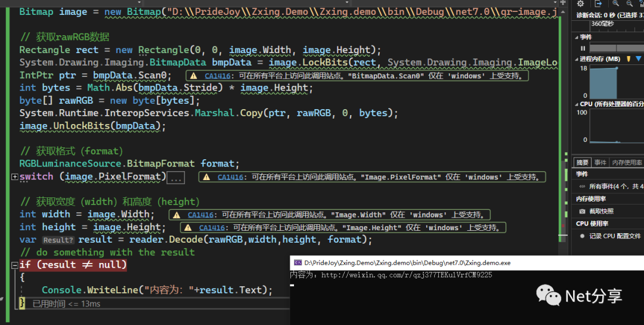Screen dimensions: 644x325
Task: Open CA1416 link on Image.Height line
Action: point(212,228)
